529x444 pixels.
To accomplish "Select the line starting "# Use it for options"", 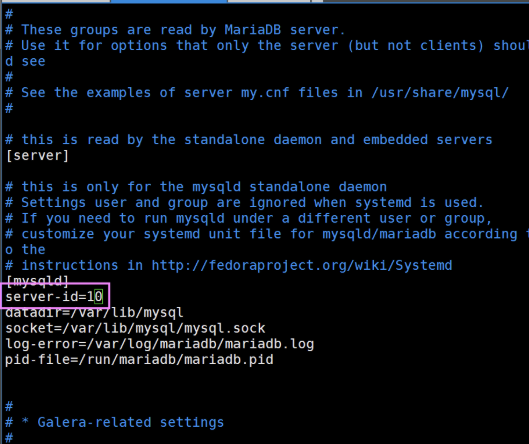I will click(x=267, y=46).
